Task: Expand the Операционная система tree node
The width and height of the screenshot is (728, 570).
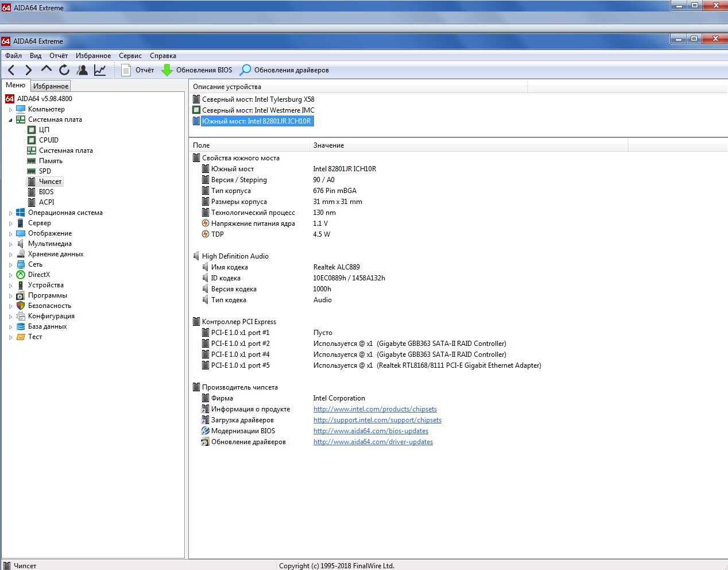Action: pyautogui.click(x=10, y=213)
